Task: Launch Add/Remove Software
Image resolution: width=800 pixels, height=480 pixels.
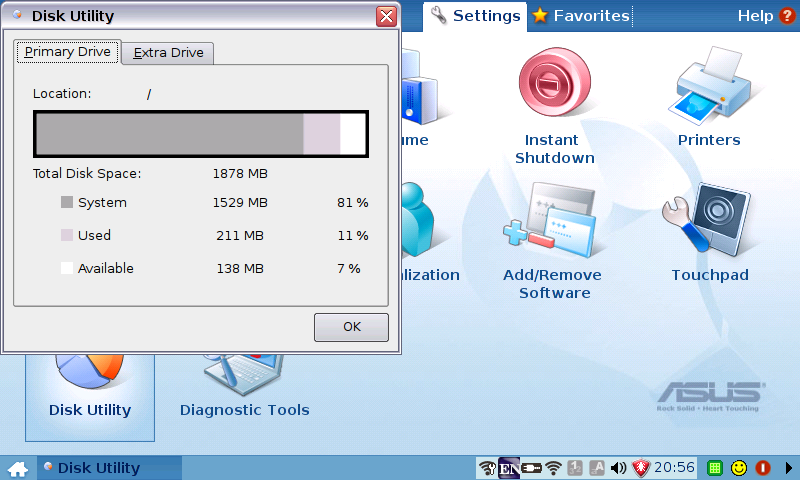Action: click(x=551, y=220)
